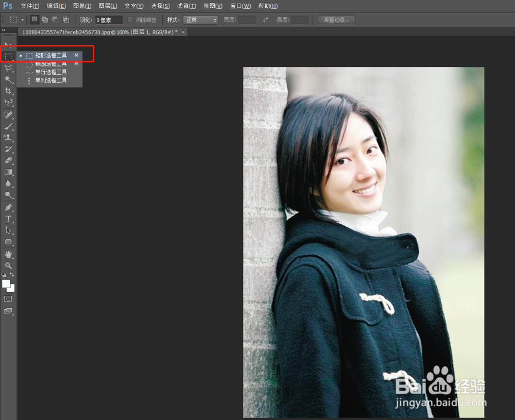Viewport: 515px width, 420px height.
Task: Select the Crop tool
Action: coord(8,91)
